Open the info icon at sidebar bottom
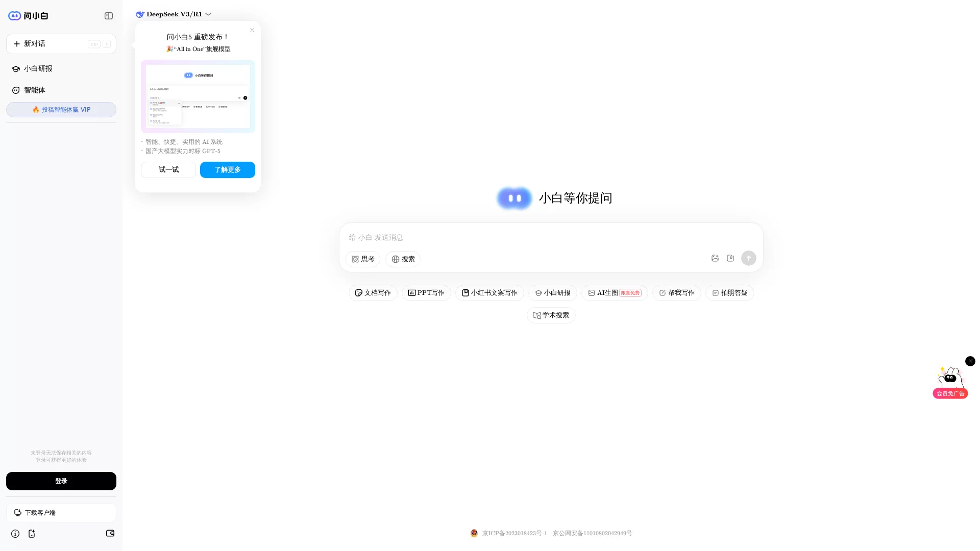The width and height of the screenshot is (980, 551). 15,533
